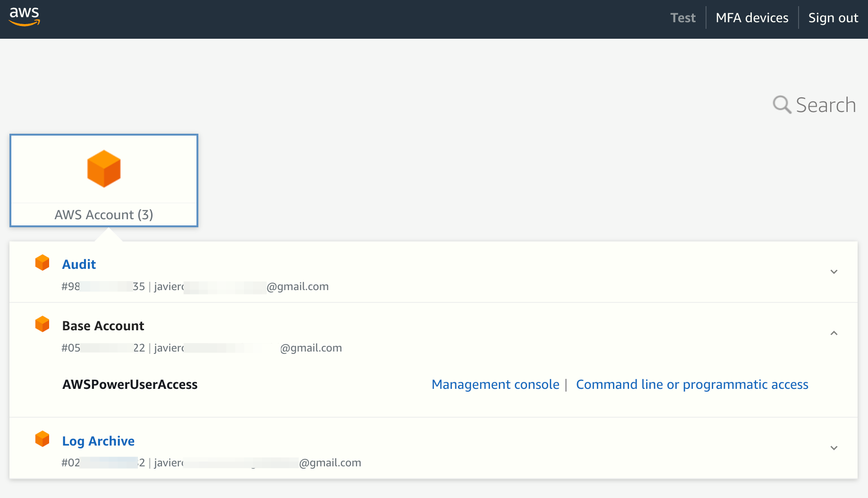Click the search magnifier icon
The width and height of the screenshot is (868, 498).
pyautogui.click(x=782, y=104)
